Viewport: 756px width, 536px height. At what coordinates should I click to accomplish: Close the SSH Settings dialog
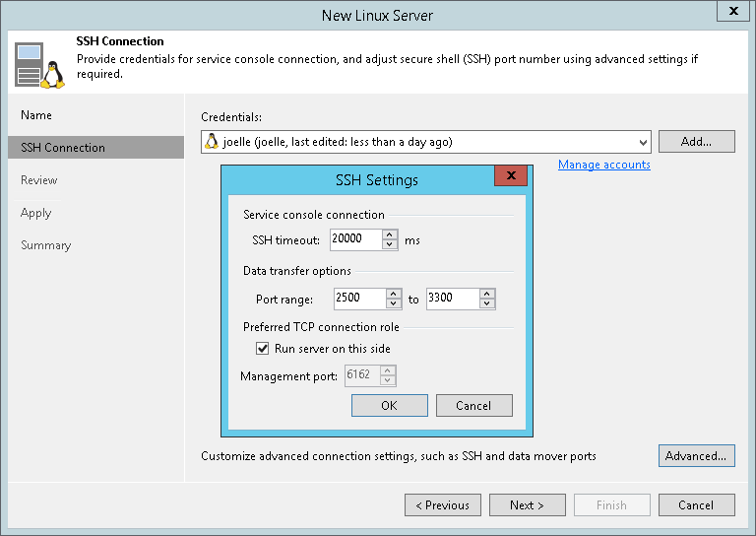(511, 175)
